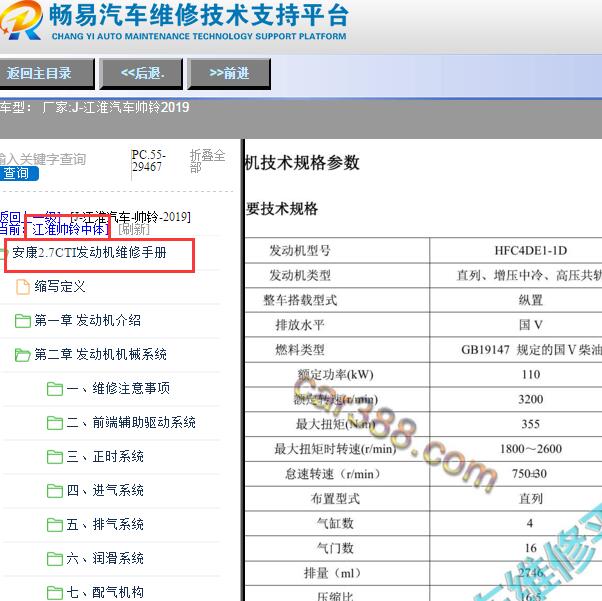Click the 最大扭矩时转速(r/min) cell
The image size is (602, 601).
point(336,449)
